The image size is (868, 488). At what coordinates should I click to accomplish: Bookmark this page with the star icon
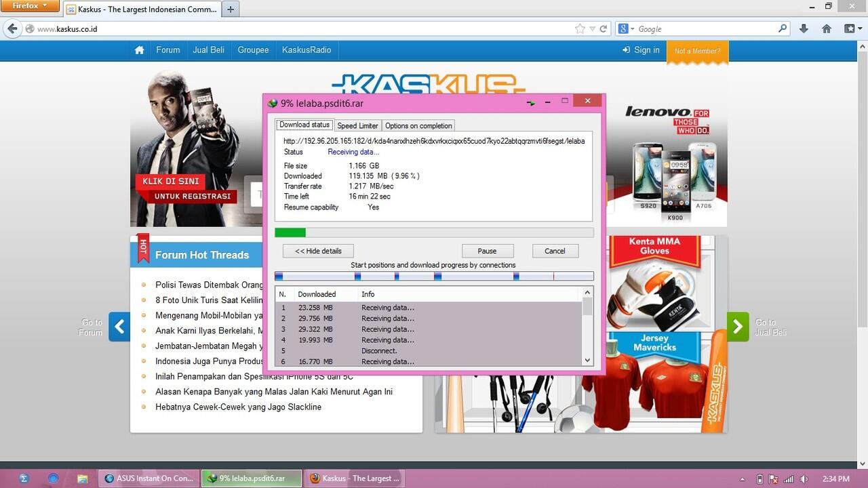coord(580,29)
